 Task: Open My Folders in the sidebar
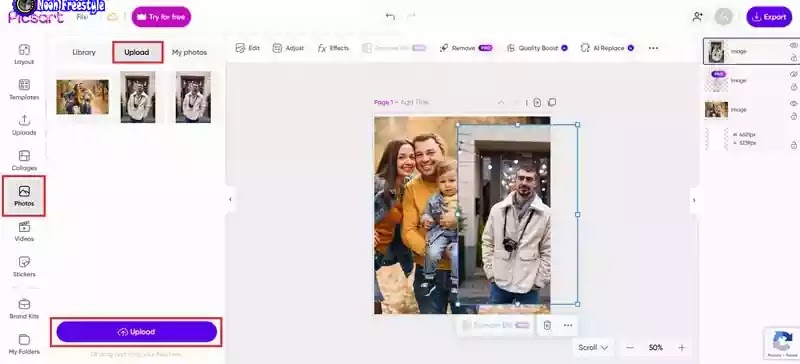[24, 345]
